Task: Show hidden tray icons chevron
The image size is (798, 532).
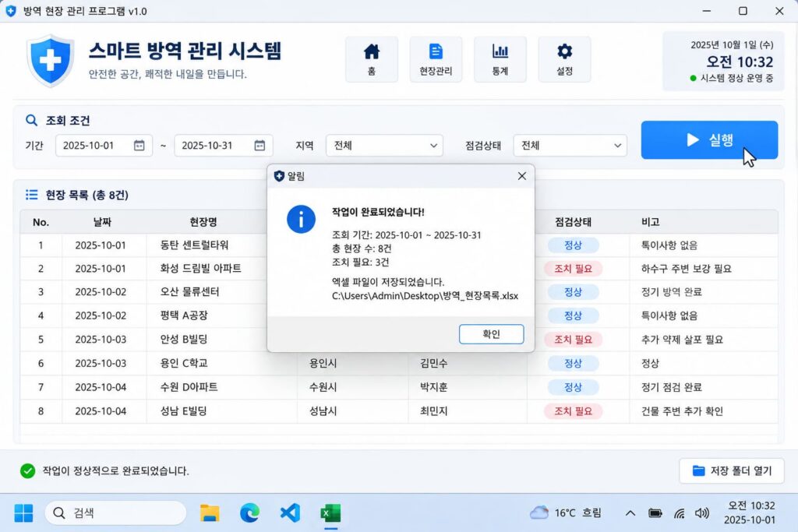Action: point(630,513)
